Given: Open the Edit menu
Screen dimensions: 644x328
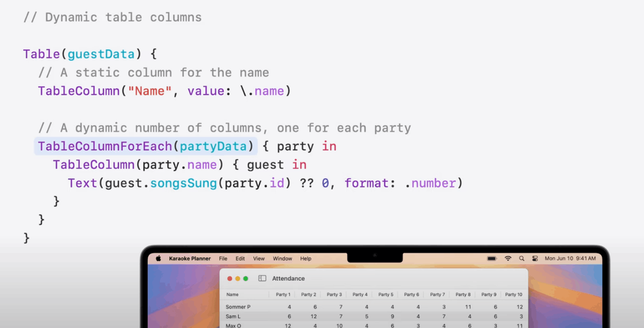Looking at the screenshot, I should 240,259.
